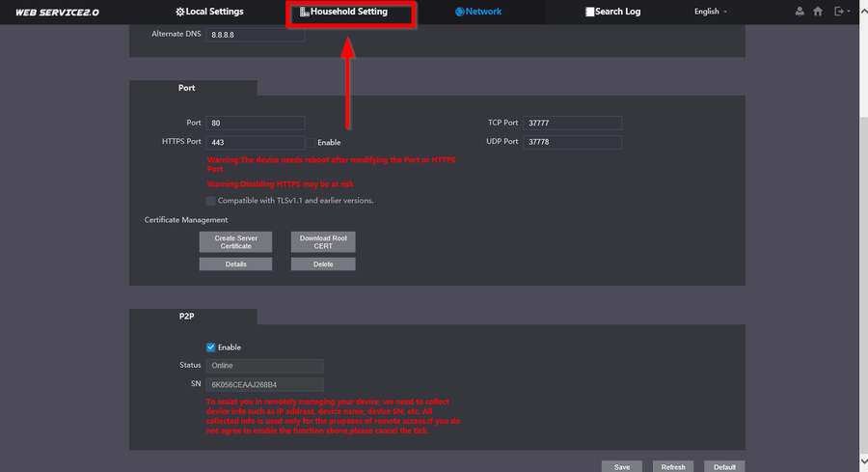Click the Network globe icon
This screenshot has height=472, width=868.
[459, 12]
